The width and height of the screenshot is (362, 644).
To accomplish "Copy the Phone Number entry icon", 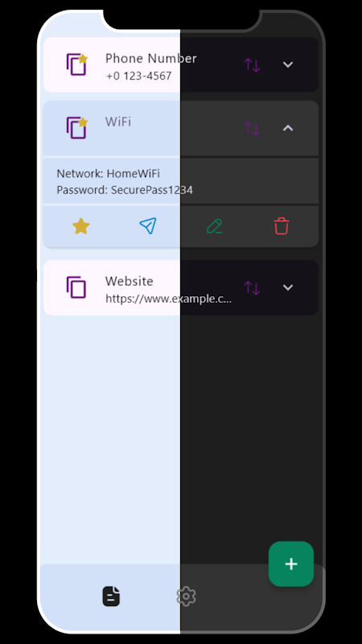I will point(76,64).
